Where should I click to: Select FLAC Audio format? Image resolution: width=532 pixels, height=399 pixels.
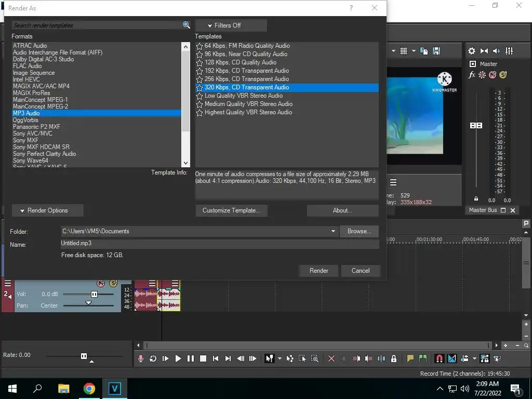[96, 66]
